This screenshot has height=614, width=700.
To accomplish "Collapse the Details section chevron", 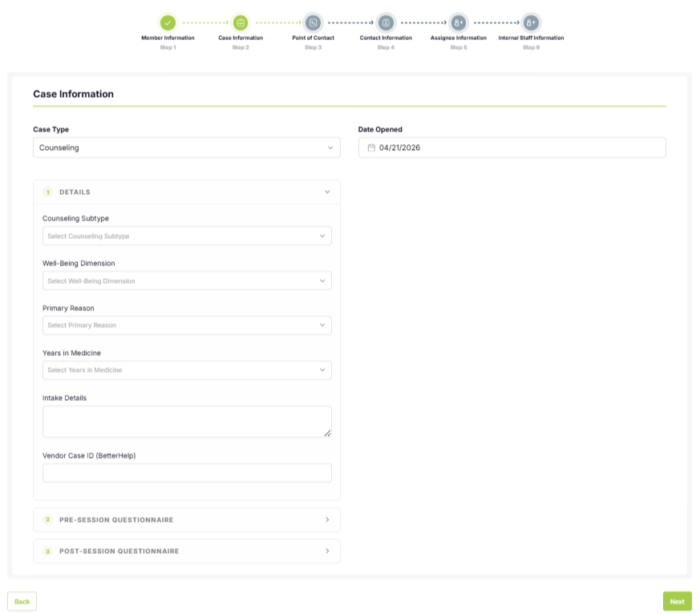I will click(327, 192).
